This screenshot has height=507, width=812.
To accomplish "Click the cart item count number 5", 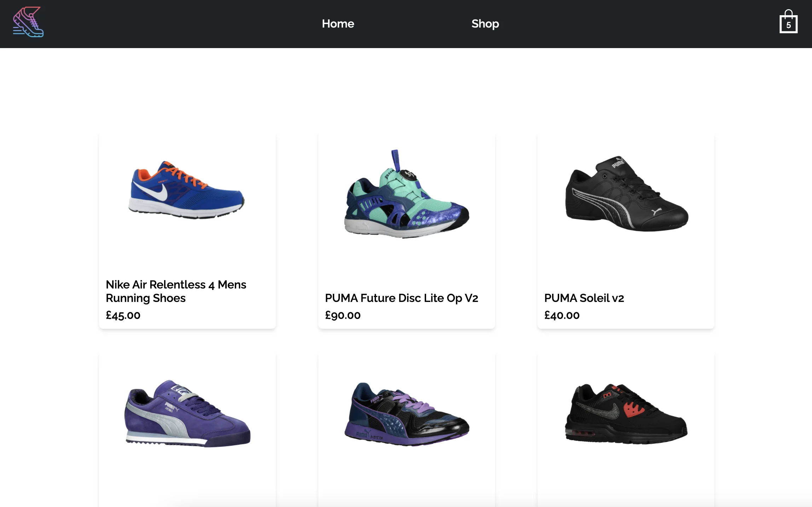I will pos(789,25).
